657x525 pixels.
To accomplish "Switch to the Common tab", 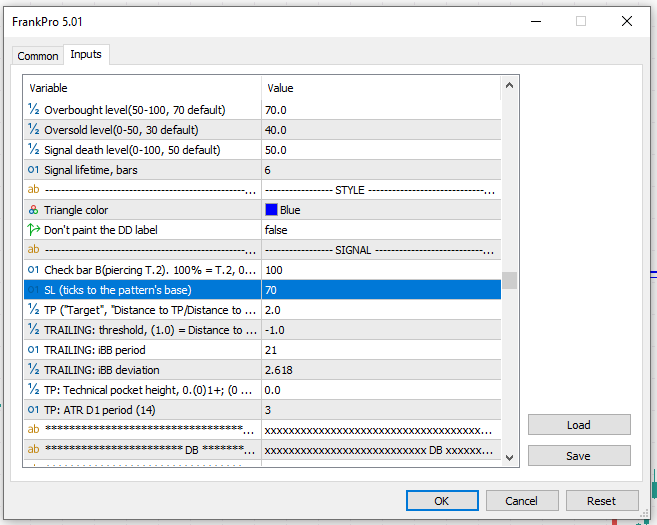I will click(38, 56).
